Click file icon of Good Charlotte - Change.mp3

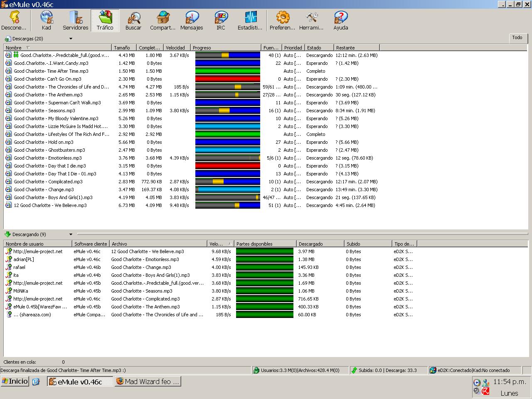pos(8,190)
